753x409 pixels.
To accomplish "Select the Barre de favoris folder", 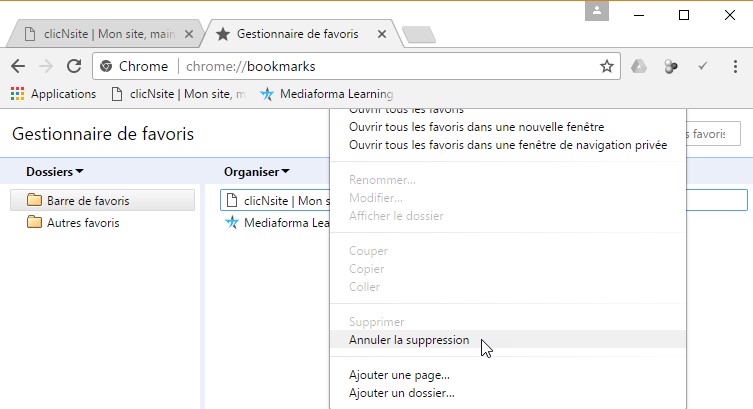I will (87, 201).
